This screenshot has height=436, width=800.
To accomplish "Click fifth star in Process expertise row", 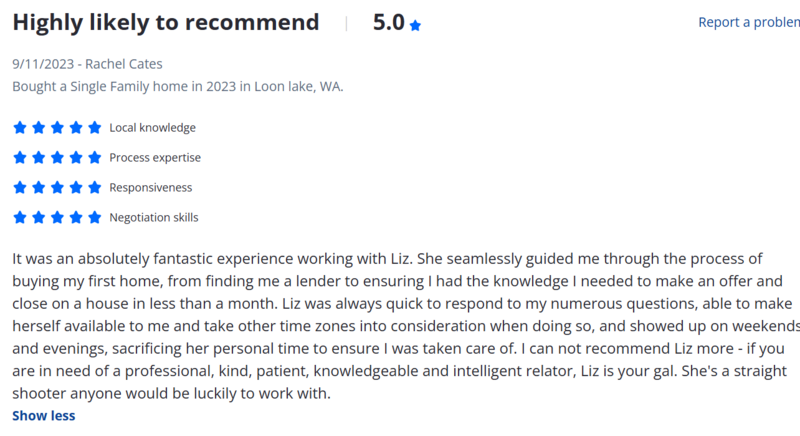I will [95, 158].
